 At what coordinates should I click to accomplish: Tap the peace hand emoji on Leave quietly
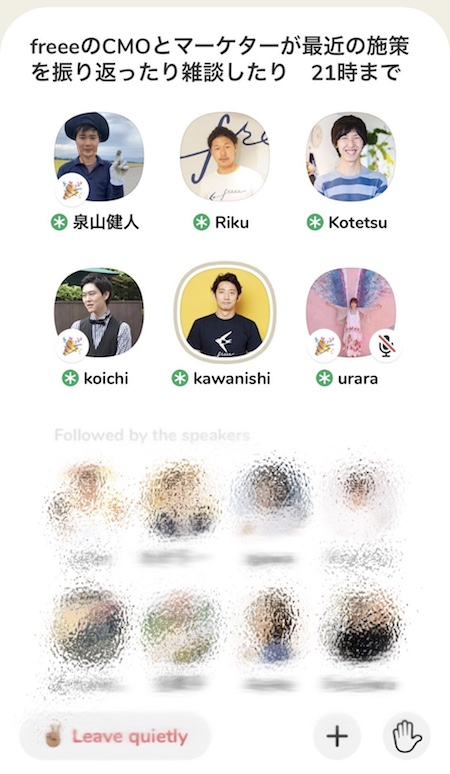point(53,736)
